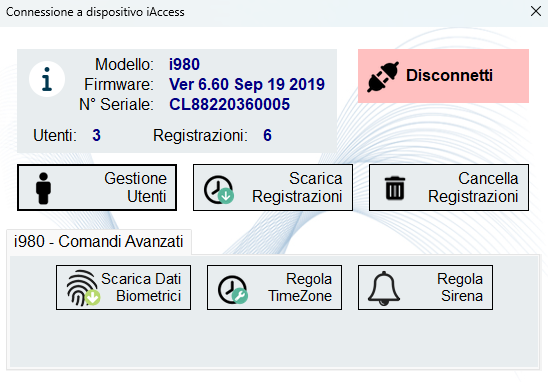Click the plug icon on Disconnetti

[383, 77]
